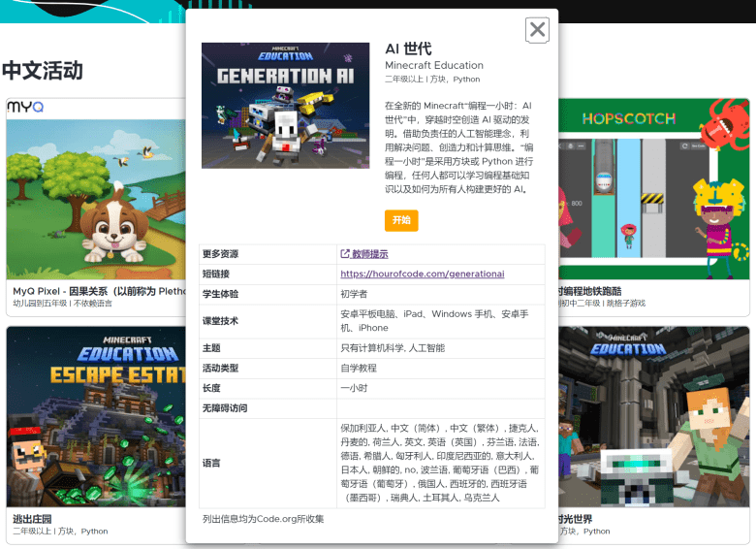The width and height of the screenshot is (756, 549).
Task: Click the 语言 row label
Action: [211, 463]
